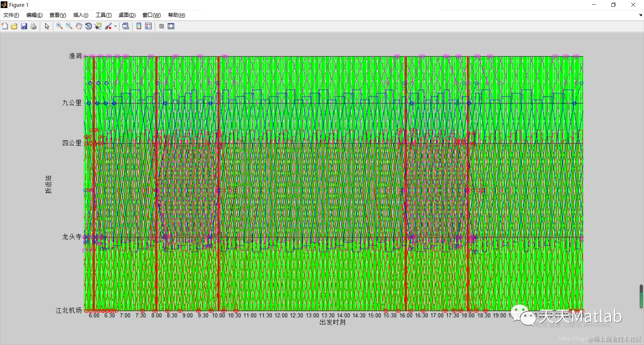Click the 18:00 x-axis tick label
Viewport: 644px width, 345px height.
[x=468, y=316]
